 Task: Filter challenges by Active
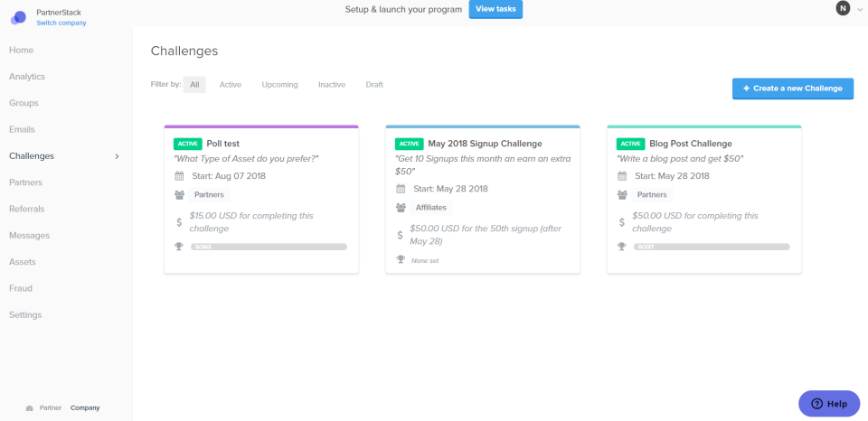coord(230,85)
